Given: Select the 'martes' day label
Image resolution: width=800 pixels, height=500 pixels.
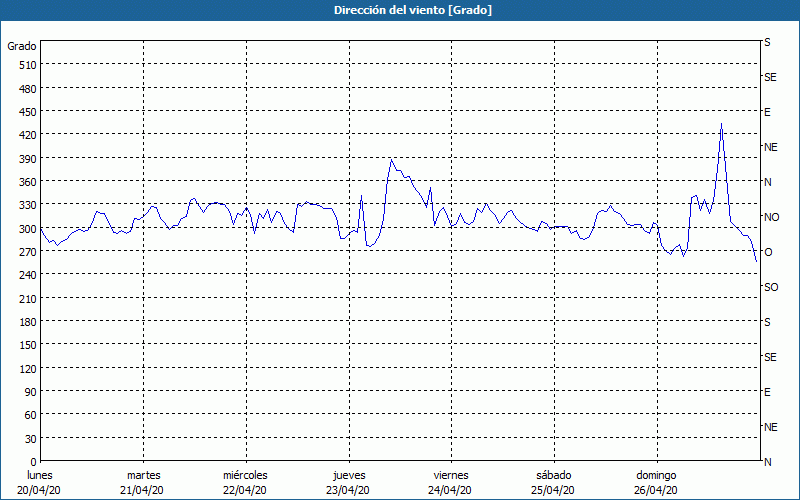Looking at the screenshot, I should [143, 475].
